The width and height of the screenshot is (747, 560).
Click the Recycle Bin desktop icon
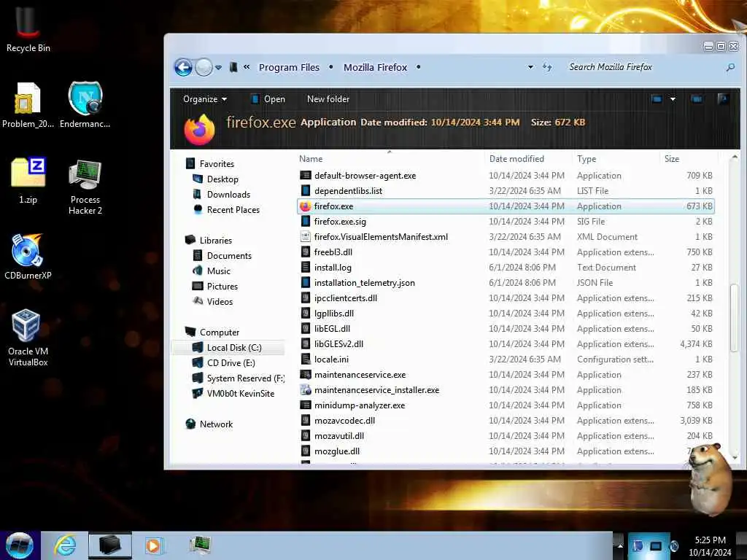(28, 29)
